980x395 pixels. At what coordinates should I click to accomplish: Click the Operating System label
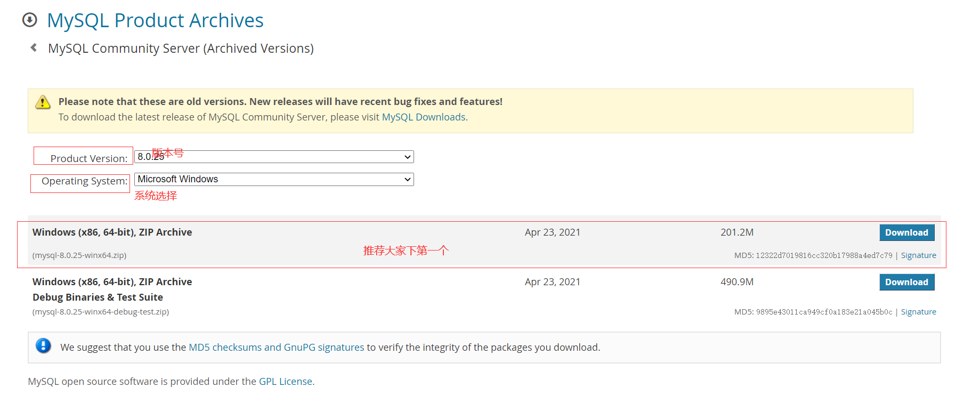click(85, 181)
